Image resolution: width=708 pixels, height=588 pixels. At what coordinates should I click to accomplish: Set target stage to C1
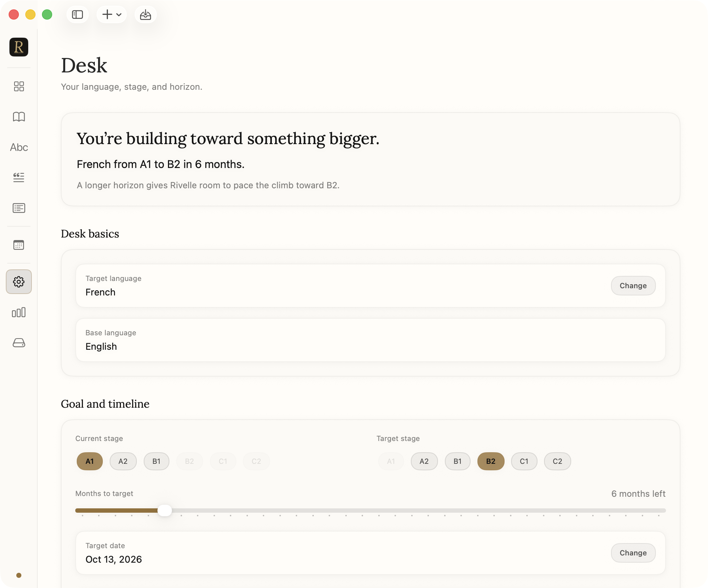[524, 461]
